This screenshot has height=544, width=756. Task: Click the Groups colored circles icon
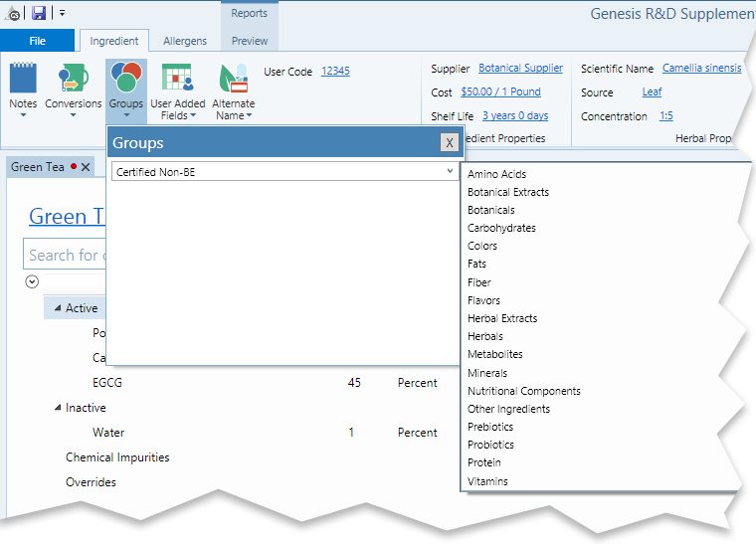125,79
